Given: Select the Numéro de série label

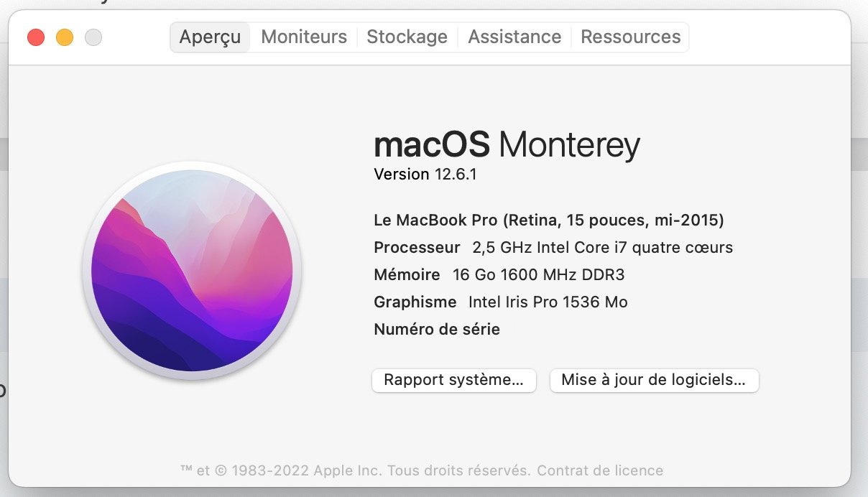Looking at the screenshot, I should pos(435,329).
